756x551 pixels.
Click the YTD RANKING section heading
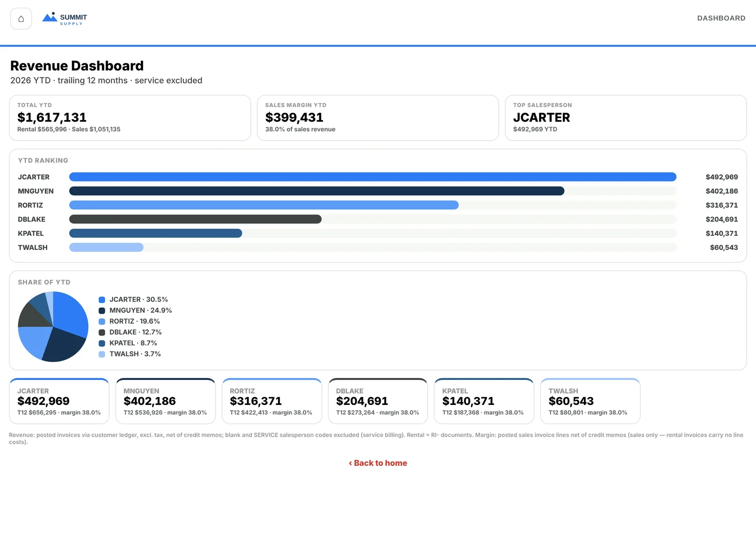43,161
